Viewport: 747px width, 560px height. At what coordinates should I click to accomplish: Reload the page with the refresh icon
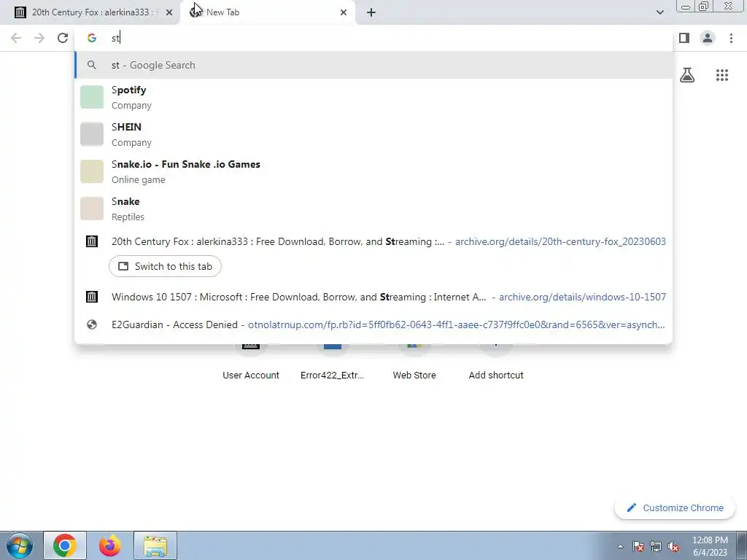click(63, 38)
